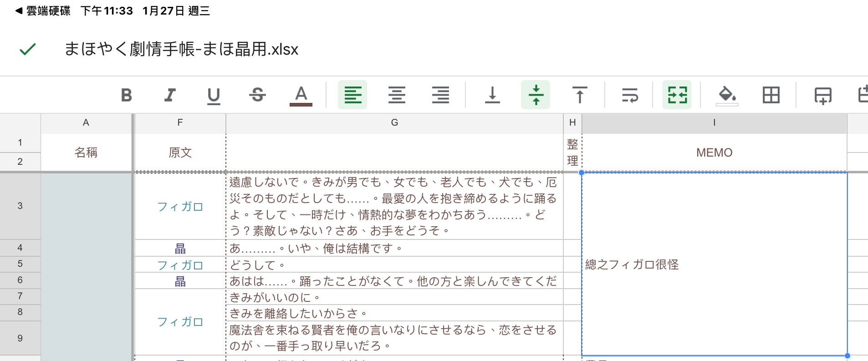
Task: Click the insert row or column icon
Action: click(x=823, y=95)
